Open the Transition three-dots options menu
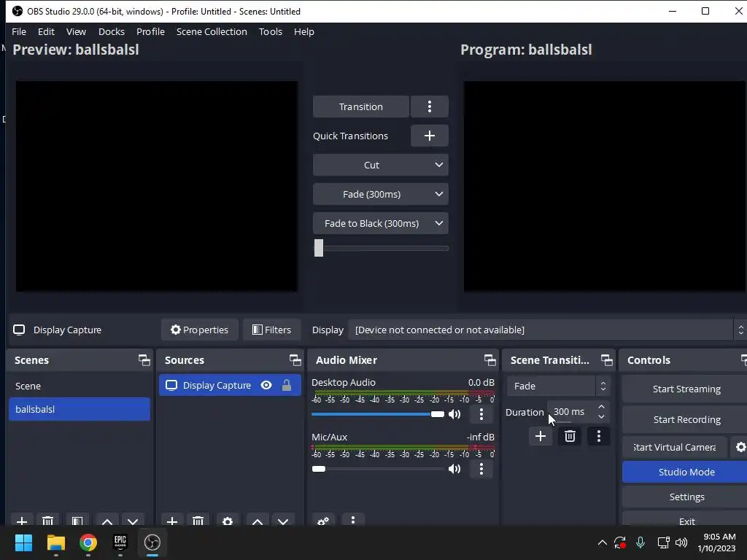This screenshot has height=560, width=747. [429, 106]
